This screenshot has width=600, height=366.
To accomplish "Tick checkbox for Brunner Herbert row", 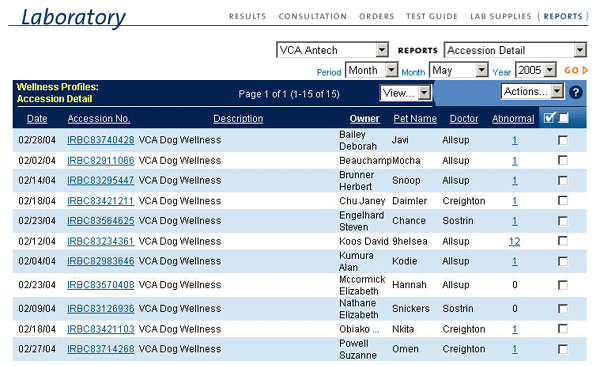I will [563, 180].
